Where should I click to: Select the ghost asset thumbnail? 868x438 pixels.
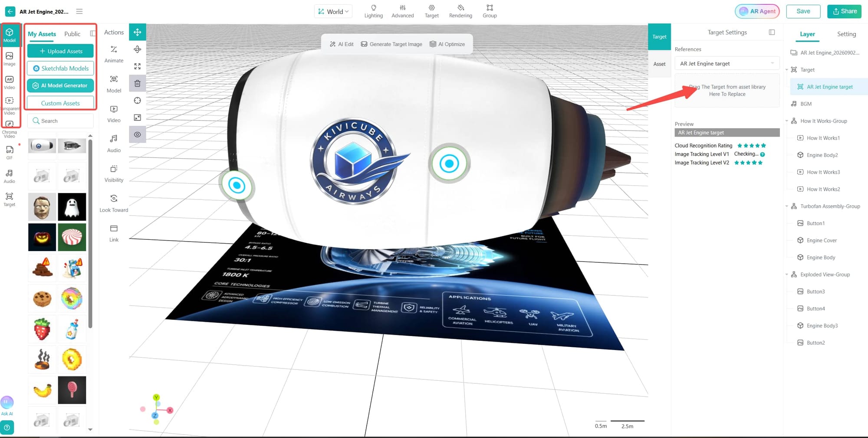(72, 207)
